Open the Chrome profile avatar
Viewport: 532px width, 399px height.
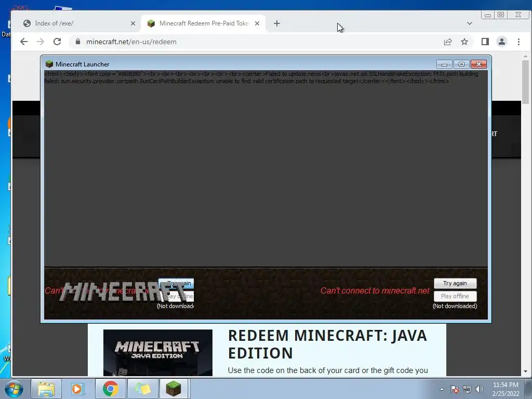(x=502, y=42)
